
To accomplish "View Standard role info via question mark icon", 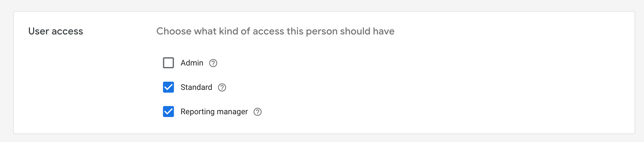I will 222,87.
